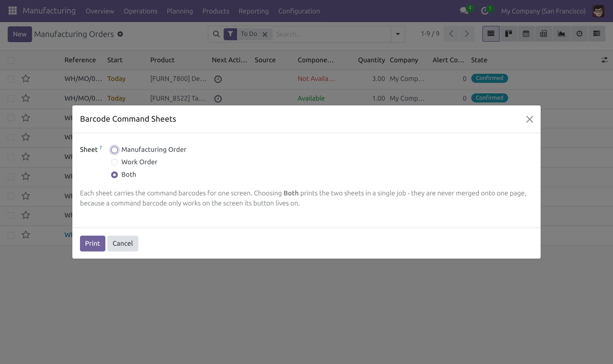Click the user avatar in top bar
Screen dimensions: 613x364
(598, 11)
